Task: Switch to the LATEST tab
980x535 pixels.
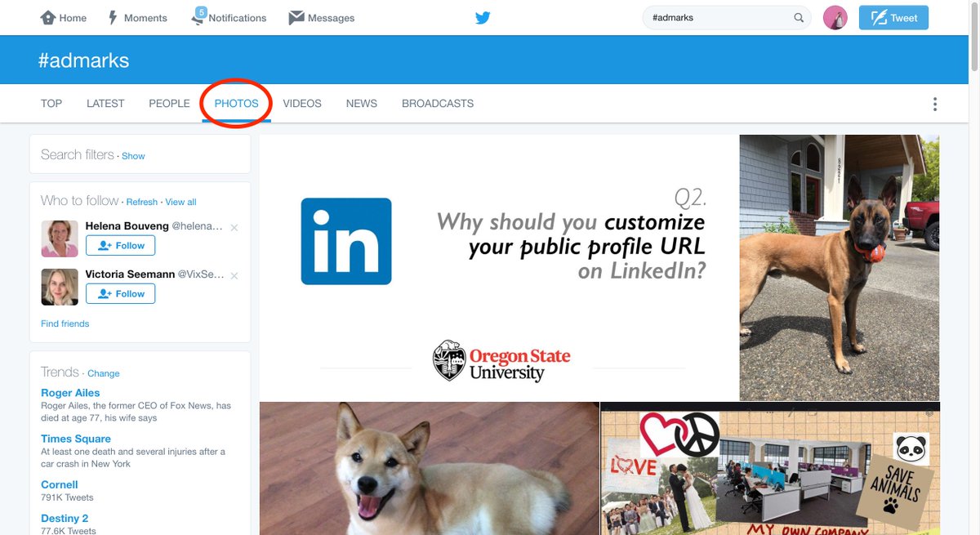Action: [x=105, y=104]
